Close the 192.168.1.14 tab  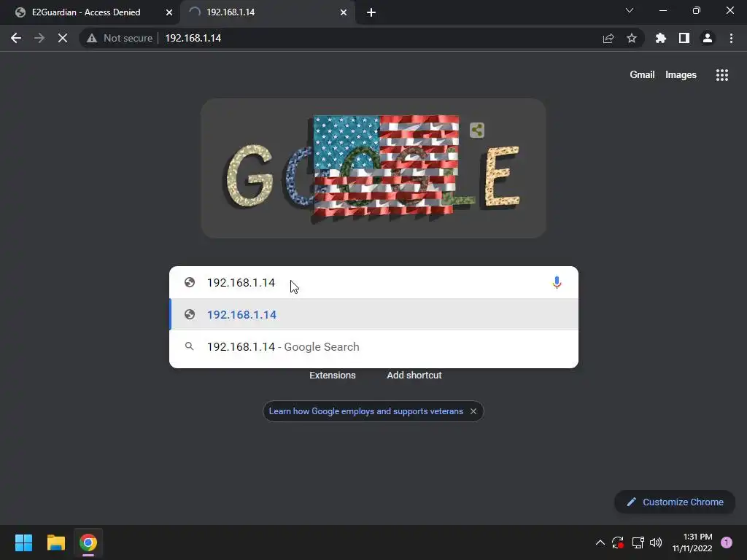point(344,12)
